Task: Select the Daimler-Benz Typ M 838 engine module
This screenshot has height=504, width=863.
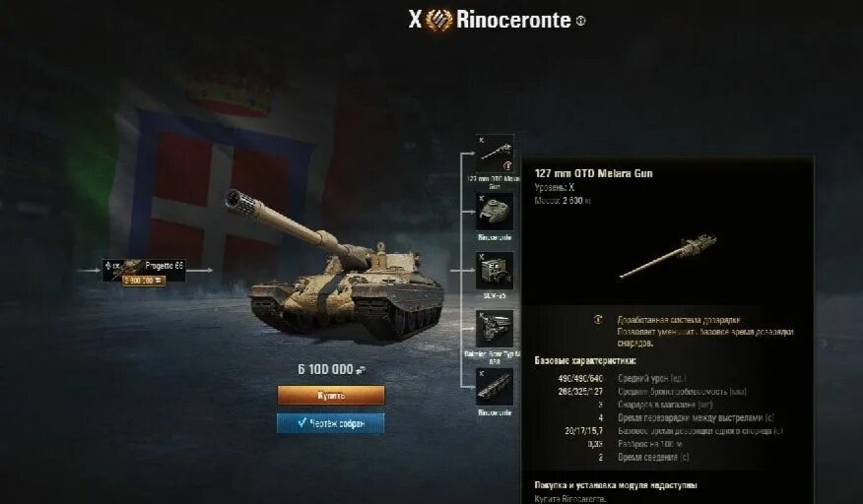Action: pyautogui.click(x=495, y=329)
